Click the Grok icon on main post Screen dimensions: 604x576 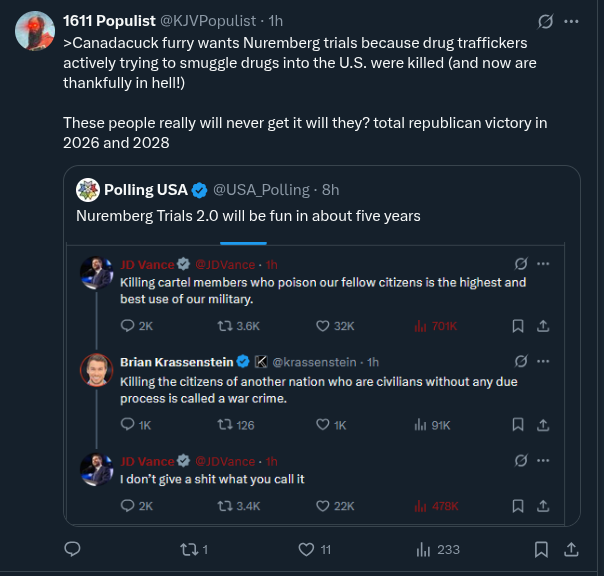pos(545,21)
